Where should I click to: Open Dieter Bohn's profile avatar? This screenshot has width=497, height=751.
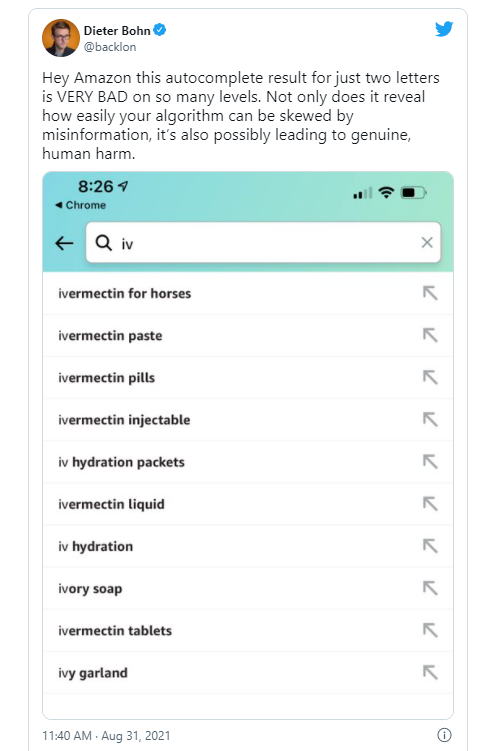61,38
